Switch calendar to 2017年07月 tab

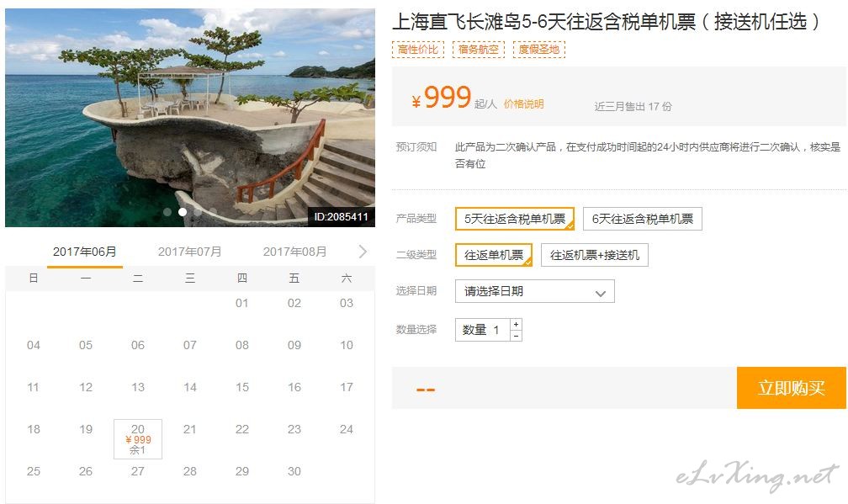tap(189, 252)
